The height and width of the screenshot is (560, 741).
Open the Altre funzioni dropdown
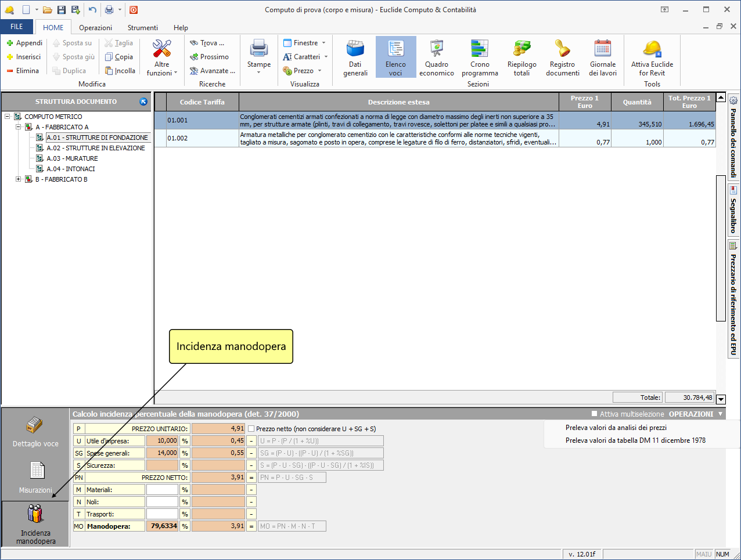tap(161, 58)
